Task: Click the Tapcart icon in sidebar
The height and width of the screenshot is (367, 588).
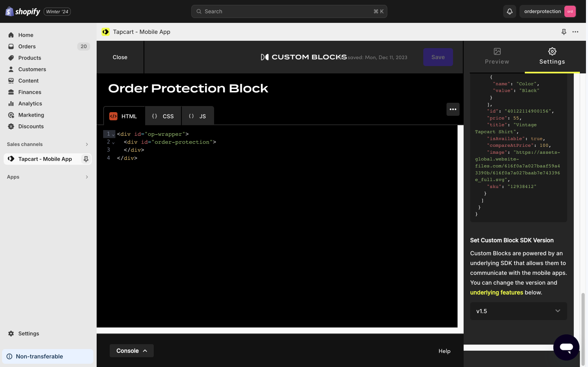Action: [11, 159]
